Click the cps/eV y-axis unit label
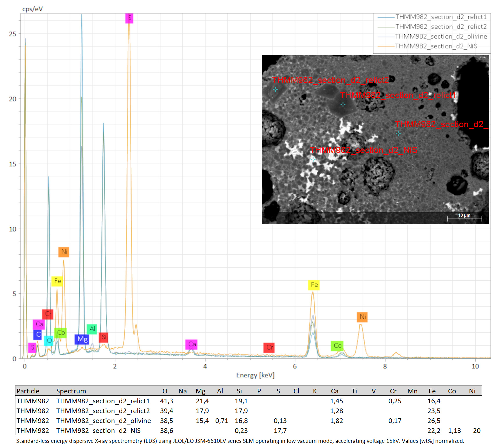The height and width of the screenshot is (448, 498). pos(33,9)
